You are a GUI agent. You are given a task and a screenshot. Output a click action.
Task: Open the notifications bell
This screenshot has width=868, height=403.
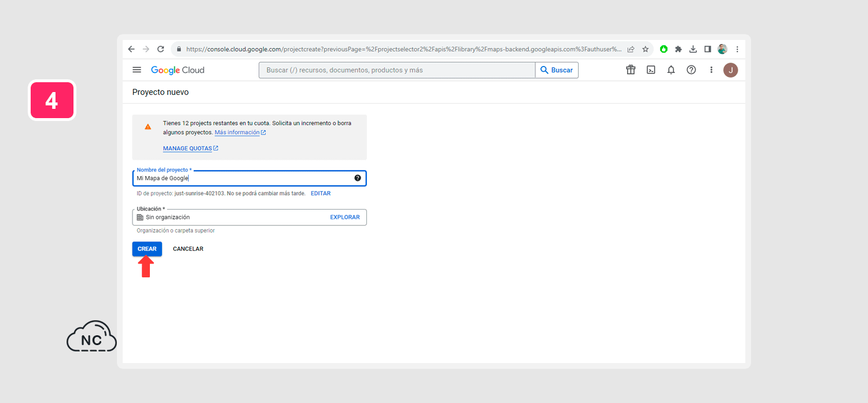(671, 70)
